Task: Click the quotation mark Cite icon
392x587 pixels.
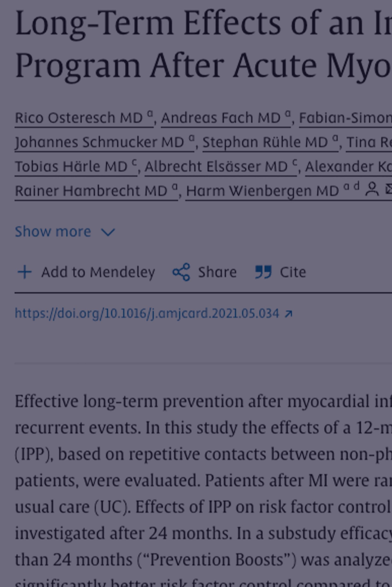Action: [263, 272]
